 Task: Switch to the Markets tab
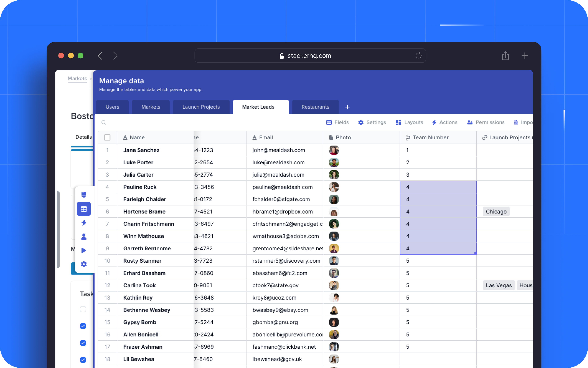tap(151, 107)
